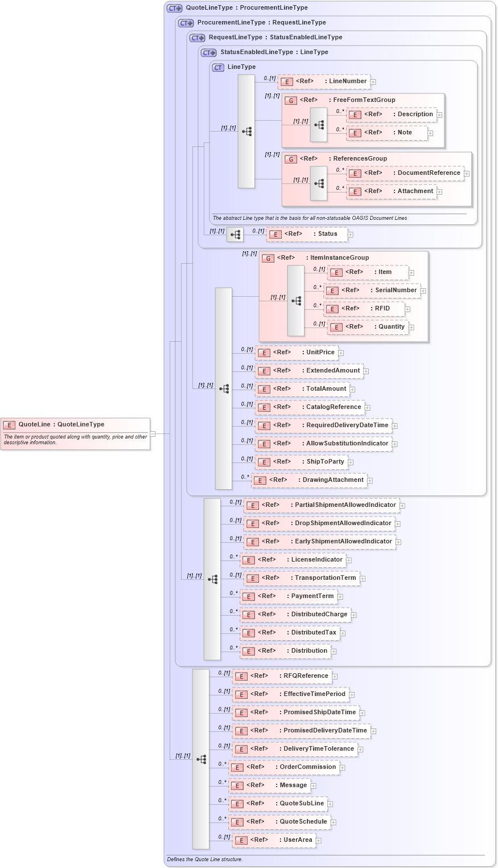498x868 pixels.
Task: Expand the DocumentReference element
Action: click(x=466, y=173)
